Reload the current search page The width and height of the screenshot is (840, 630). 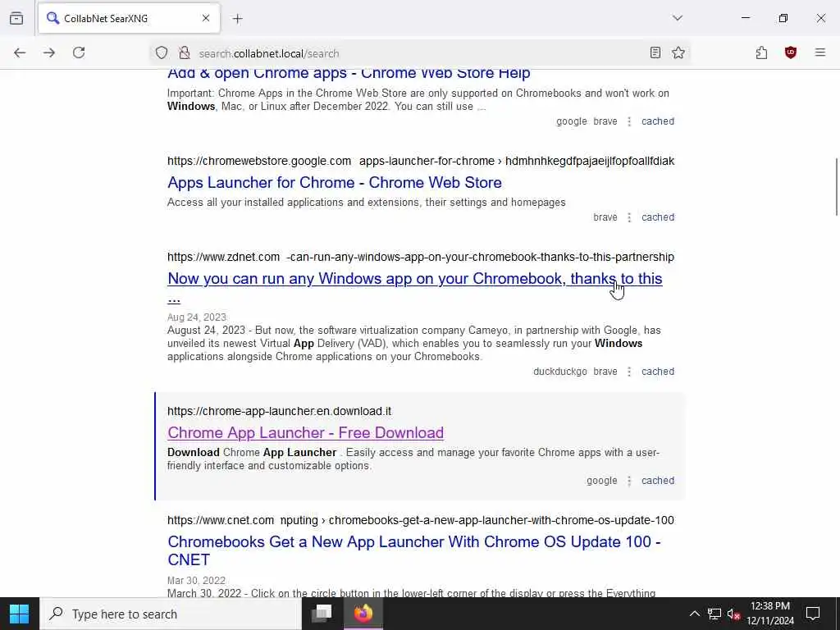pyautogui.click(x=79, y=52)
